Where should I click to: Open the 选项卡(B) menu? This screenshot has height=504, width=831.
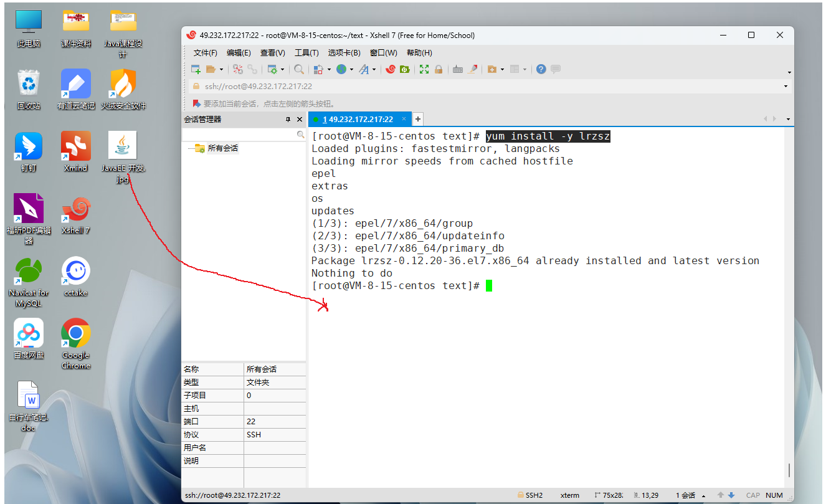click(x=344, y=53)
